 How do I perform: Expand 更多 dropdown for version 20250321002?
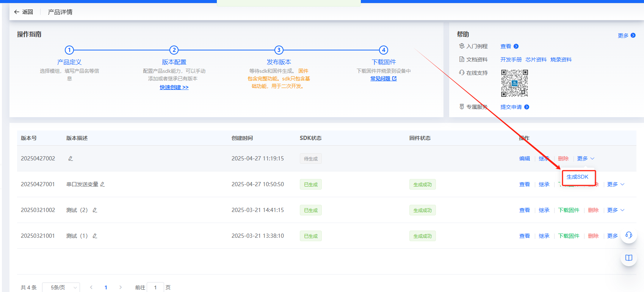616,210
